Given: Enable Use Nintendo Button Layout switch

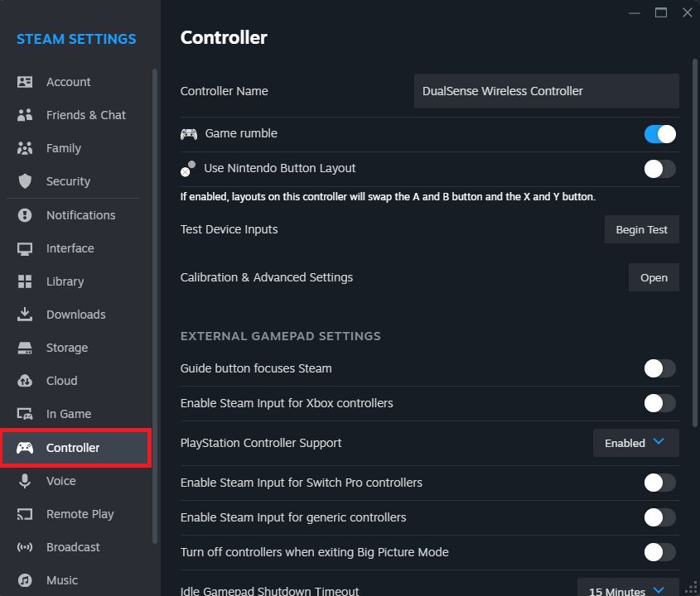Looking at the screenshot, I should click(x=659, y=169).
